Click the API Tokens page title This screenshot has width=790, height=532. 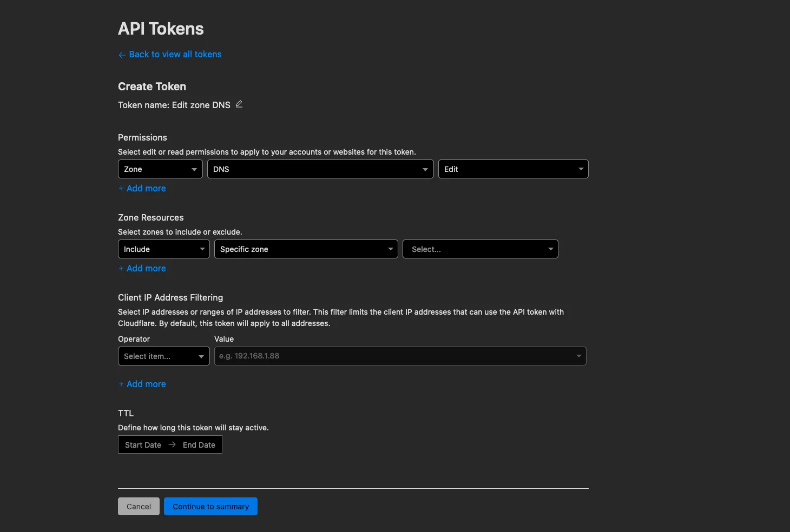(x=161, y=29)
